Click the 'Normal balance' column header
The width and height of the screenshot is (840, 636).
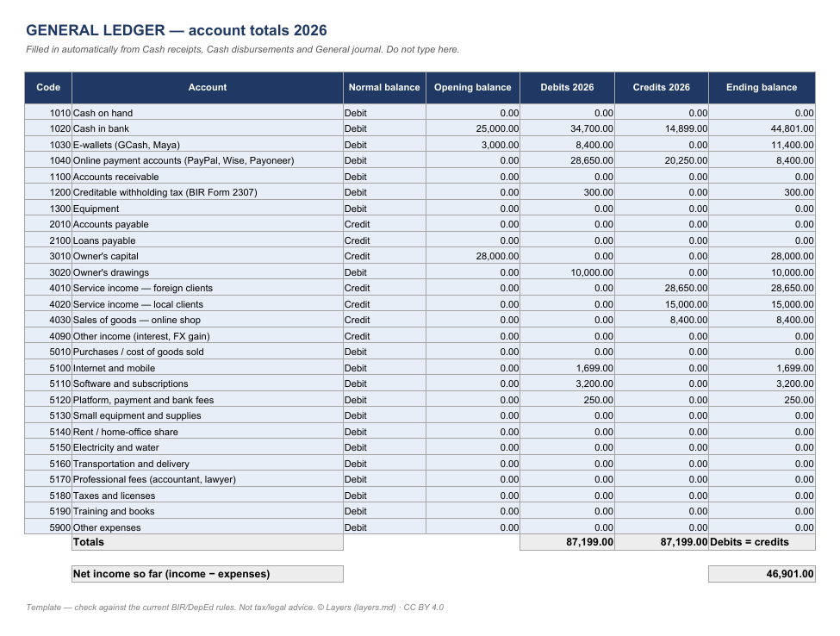click(384, 87)
